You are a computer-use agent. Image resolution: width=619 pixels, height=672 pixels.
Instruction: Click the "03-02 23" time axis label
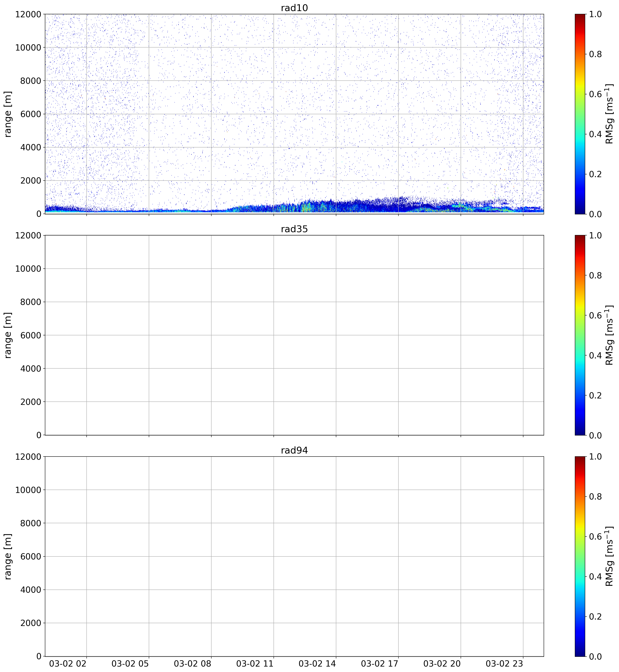pyautogui.click(x=504, y=664)
